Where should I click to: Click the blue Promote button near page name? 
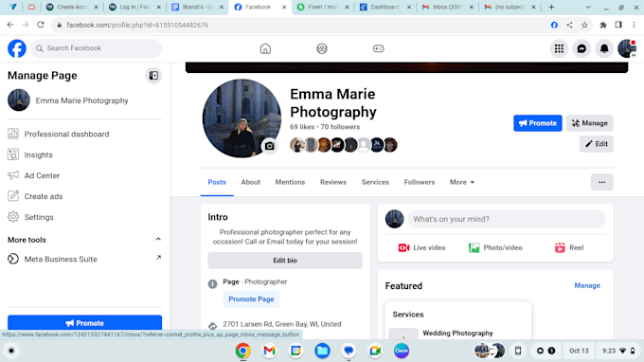point(538,123)
